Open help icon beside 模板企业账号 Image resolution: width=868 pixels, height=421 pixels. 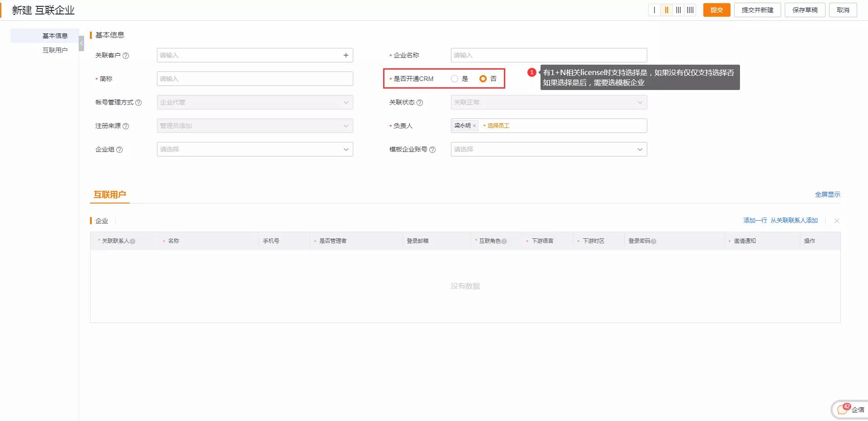[x=432, y=150]
